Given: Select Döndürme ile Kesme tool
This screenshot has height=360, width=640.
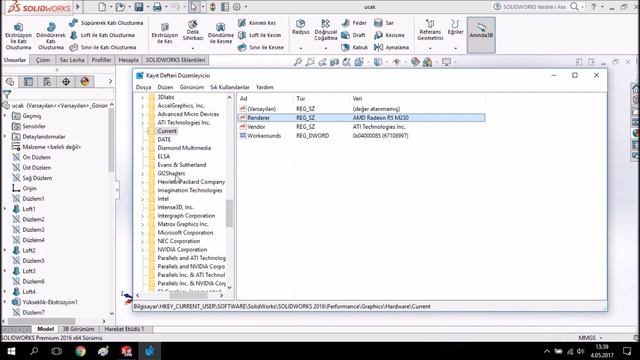Looking at the screenshot, I should pyautogui.click(x=221, y=33).
